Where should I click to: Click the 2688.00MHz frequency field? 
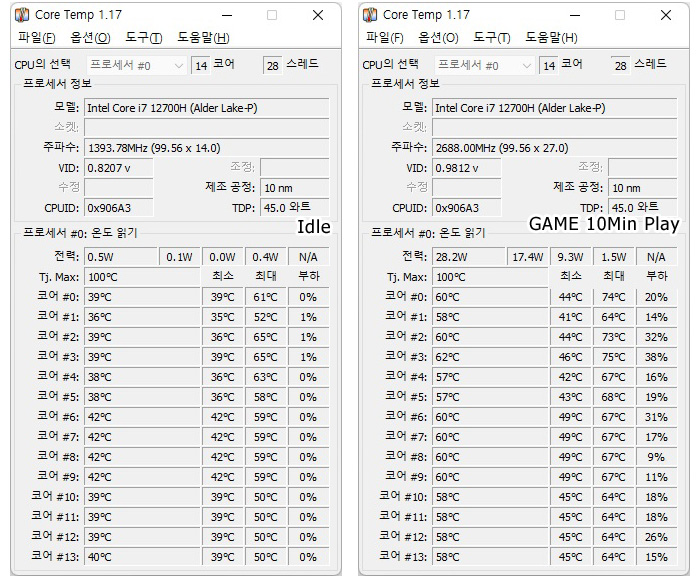554,148
